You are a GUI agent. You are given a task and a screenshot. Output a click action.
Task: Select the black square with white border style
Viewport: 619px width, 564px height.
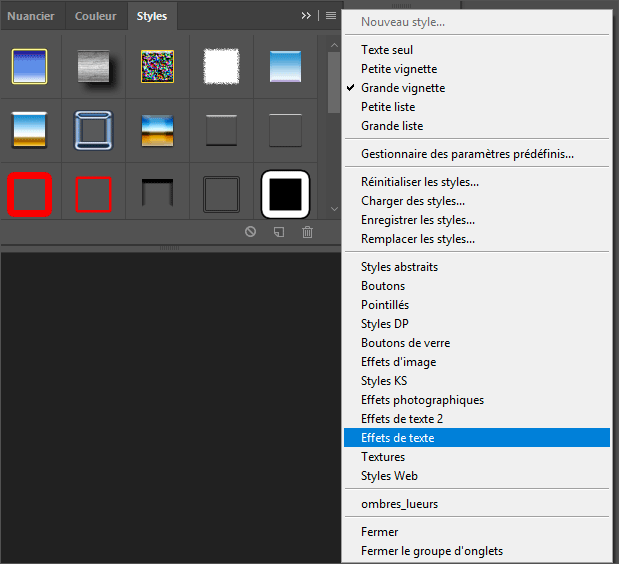pos(285,193)
